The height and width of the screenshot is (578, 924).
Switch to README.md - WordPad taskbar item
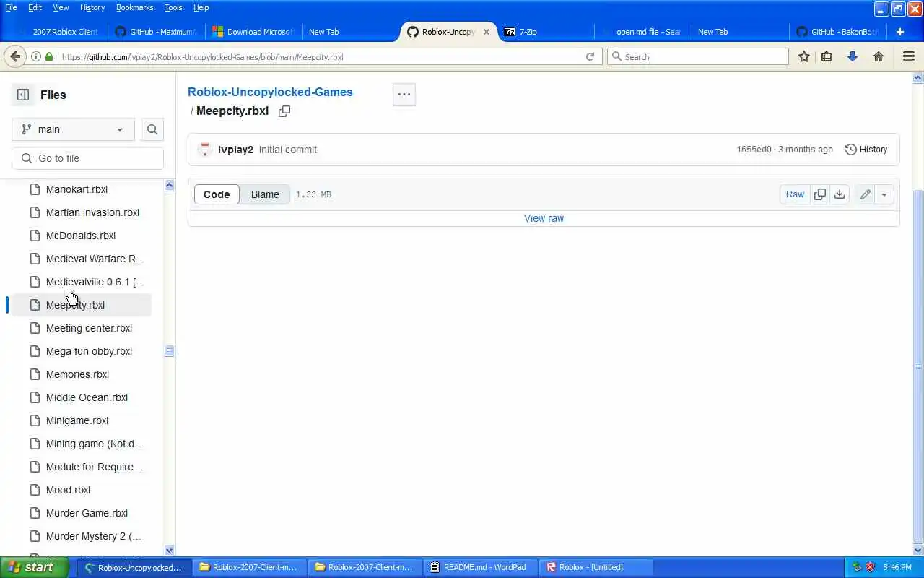[x=480, y=567]
